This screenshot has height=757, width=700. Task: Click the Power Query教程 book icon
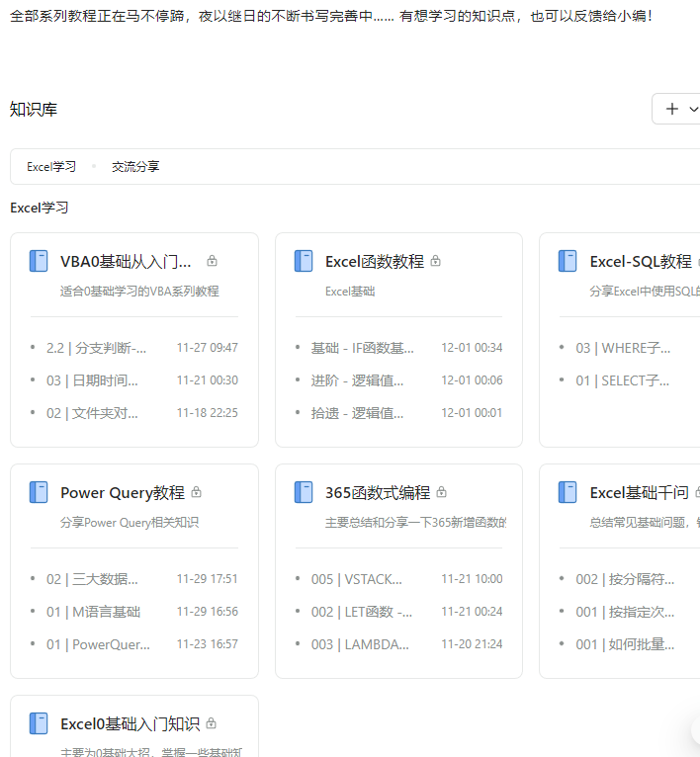coord(39,492)
